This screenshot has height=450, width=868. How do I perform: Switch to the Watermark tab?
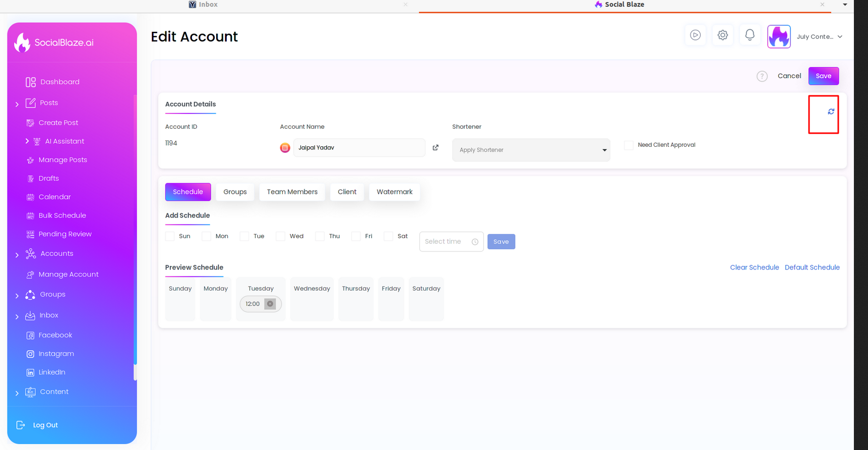tap(395, 192)
